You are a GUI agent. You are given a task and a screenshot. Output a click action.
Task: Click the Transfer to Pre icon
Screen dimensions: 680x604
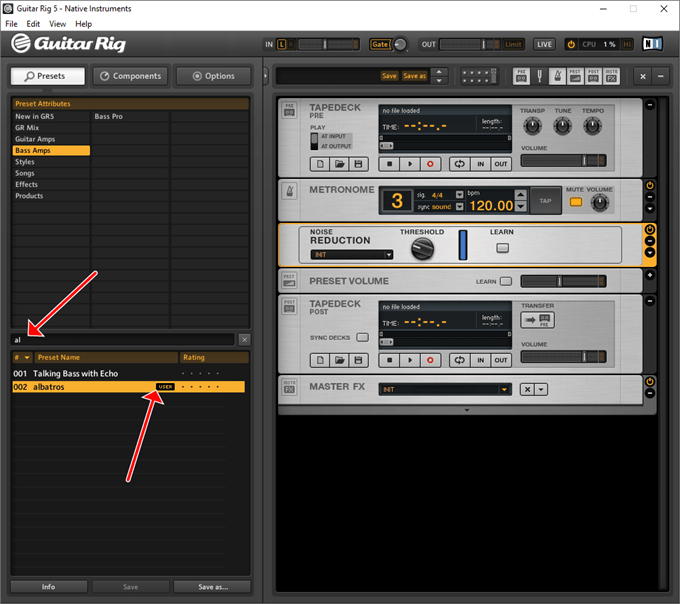pyautogui.click(x=537, y=320)
